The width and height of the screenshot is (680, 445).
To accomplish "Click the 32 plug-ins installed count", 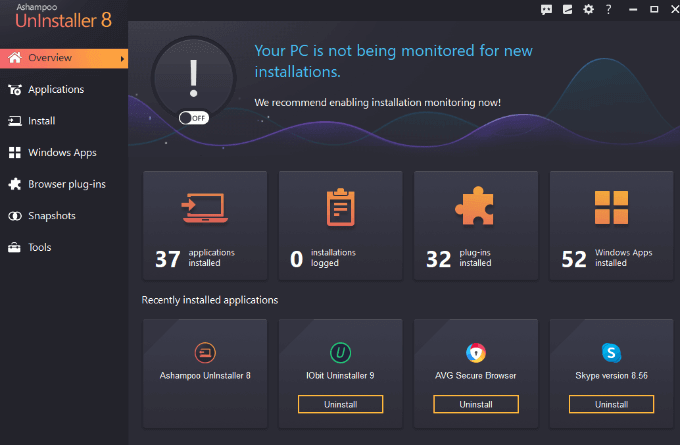I will tap(438, 259).
